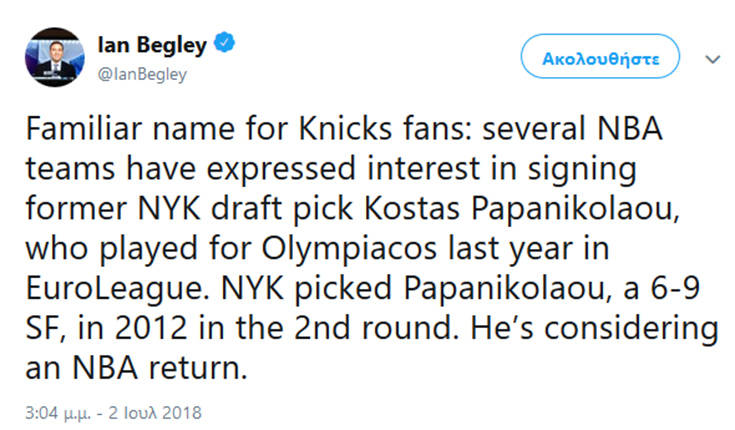The height and width of the screenshot is (430, 735).
Task: Open the Ian Begley display name link
Action: [x=153, y=43]
